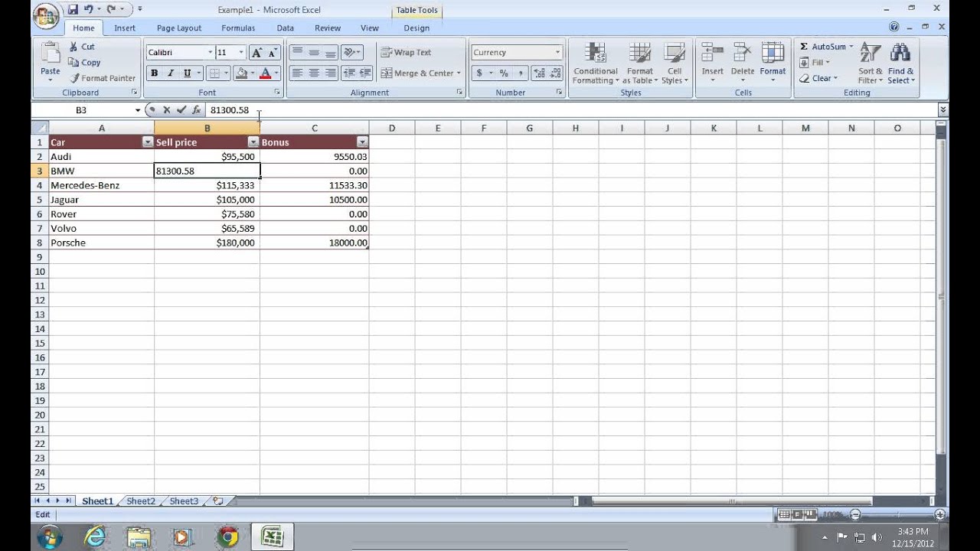Open the Name Box dropdown arrow
Viewport: 980px width, 551px height.
click(138, 110)
